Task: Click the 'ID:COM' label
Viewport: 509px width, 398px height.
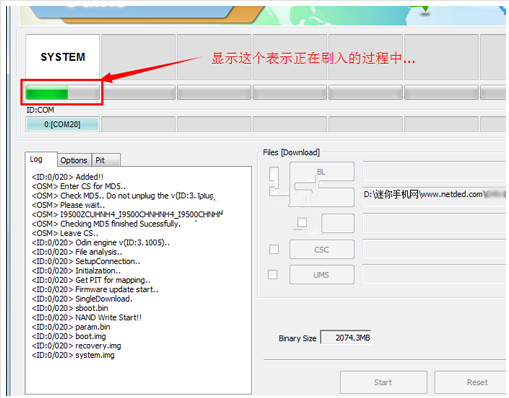Action: click(x=40, y=110)
